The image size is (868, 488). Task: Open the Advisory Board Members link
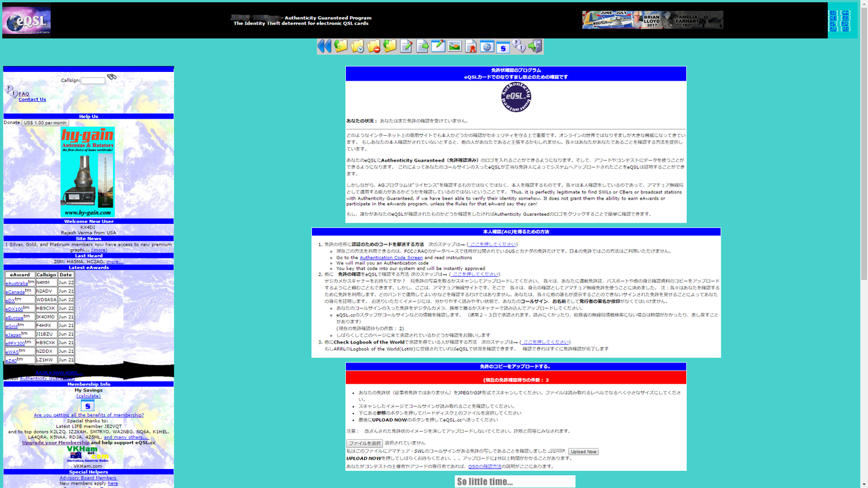[x=88, y=478]
